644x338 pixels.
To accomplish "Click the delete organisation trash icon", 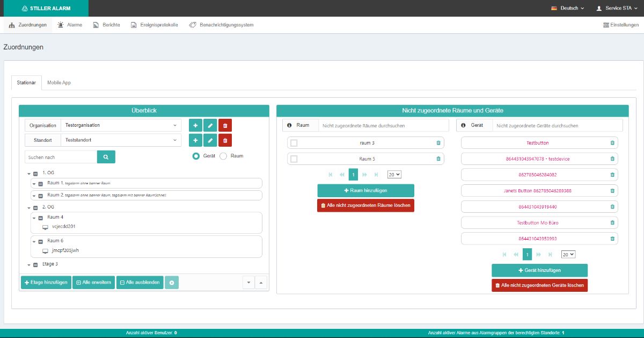I will click(225, 125).
